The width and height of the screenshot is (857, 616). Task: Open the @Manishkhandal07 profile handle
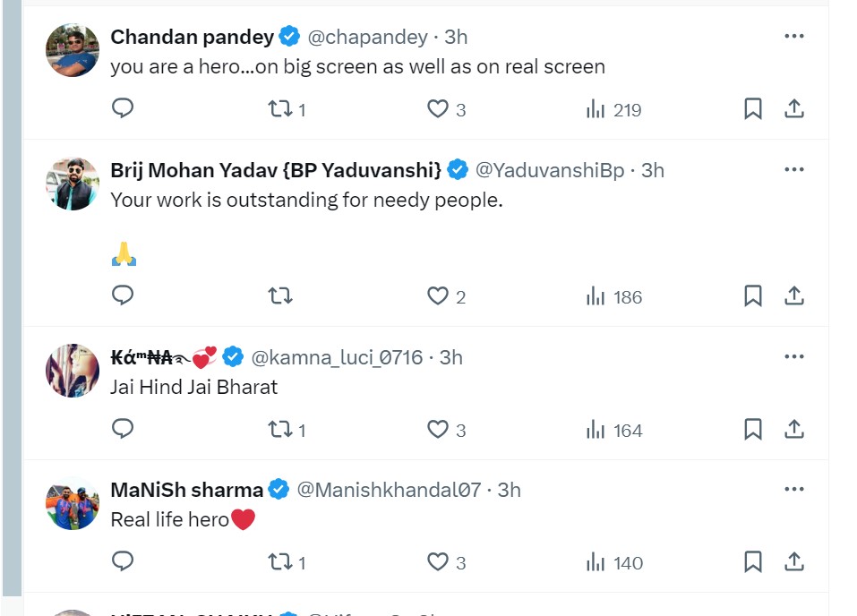pos(389,490)
